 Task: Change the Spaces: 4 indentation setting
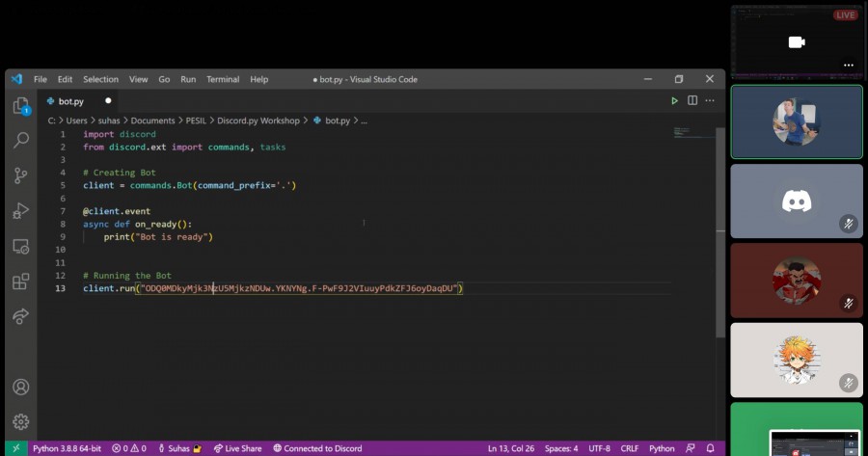click(x=561, y=448)
